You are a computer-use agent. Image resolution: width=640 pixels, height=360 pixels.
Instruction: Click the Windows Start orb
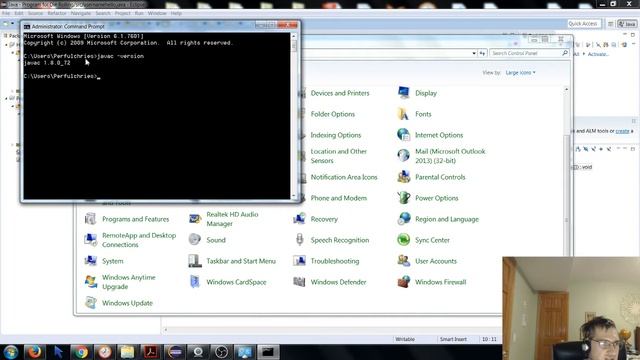[11, 351]
